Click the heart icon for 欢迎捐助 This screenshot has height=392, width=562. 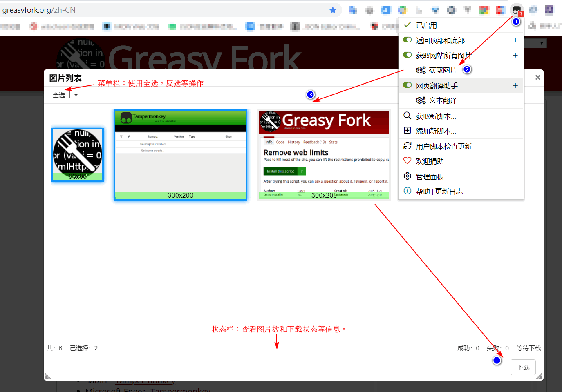click(407, 161)
